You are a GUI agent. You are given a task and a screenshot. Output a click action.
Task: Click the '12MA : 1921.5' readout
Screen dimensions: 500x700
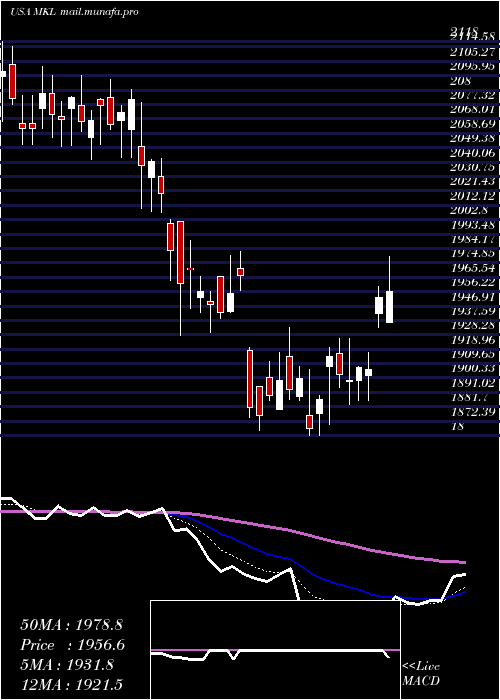click(71, 684)
